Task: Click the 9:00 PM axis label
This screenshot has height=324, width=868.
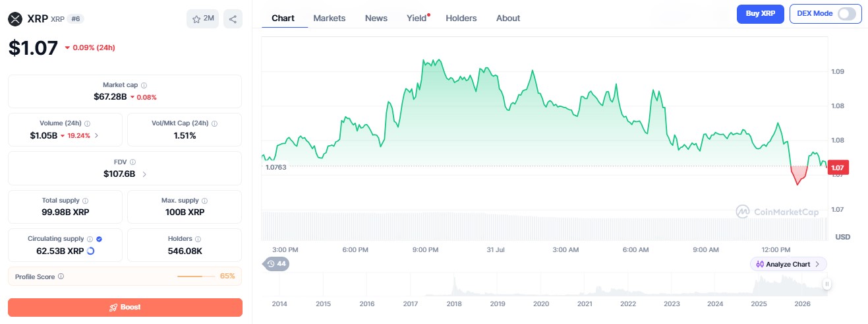Action: click(x=425, y=250)
